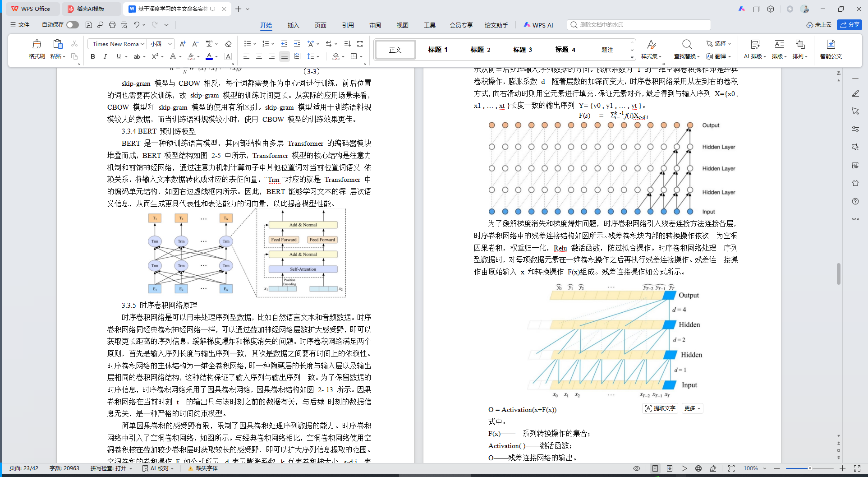The height and width of the screenshot is (477, 868).
Task: Toggle the AutoSave (自动保存) switch
Action: pos(72,25)
